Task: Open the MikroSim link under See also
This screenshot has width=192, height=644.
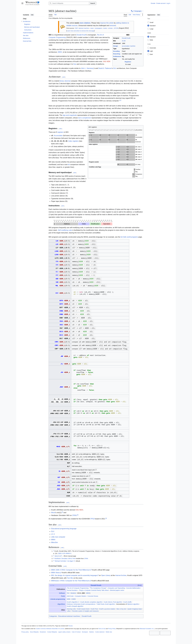Action: pos(54,542)
